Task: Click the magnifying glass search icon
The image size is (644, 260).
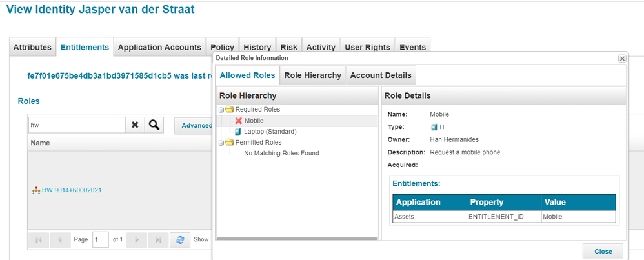Action: 153,125
